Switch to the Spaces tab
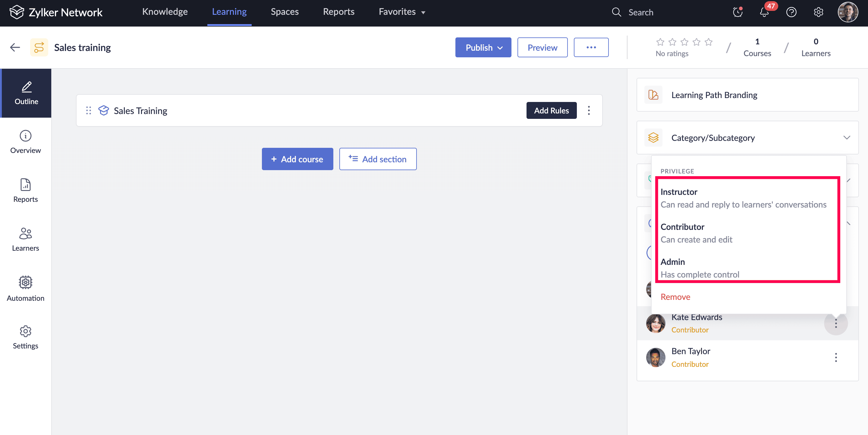This screenshot has height=435, width=868. tap(285, 12)
